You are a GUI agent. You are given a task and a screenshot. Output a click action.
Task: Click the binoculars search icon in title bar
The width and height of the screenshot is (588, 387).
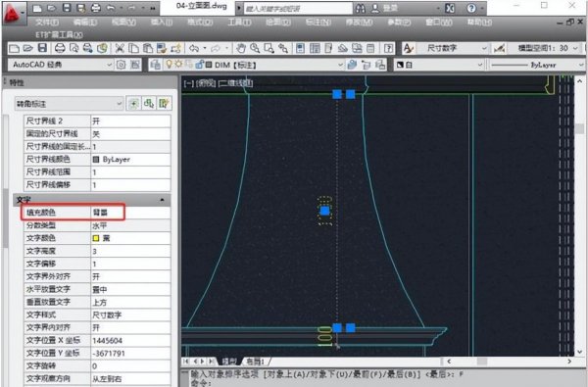361,8
